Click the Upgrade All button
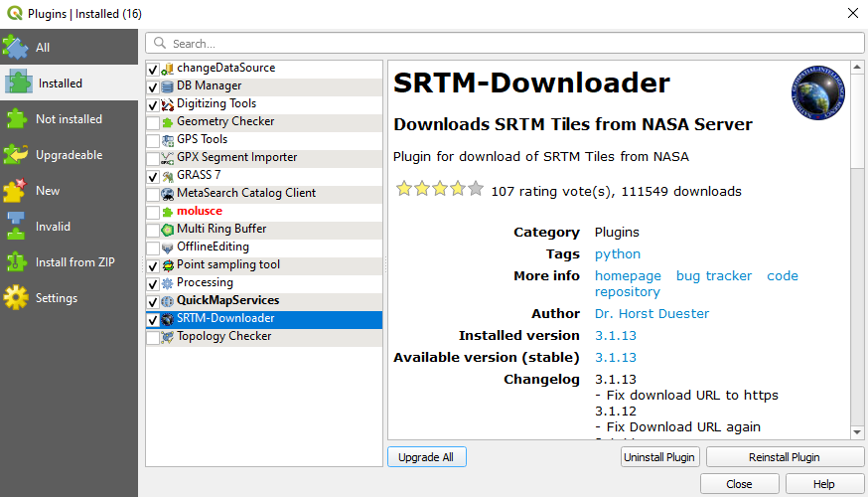 pos(426,457)
